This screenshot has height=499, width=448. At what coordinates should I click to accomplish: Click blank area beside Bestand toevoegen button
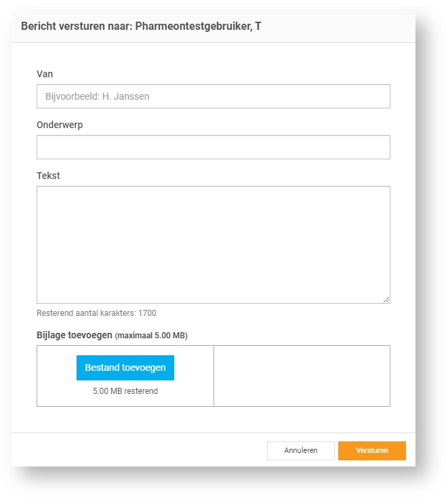coord(57,368)
